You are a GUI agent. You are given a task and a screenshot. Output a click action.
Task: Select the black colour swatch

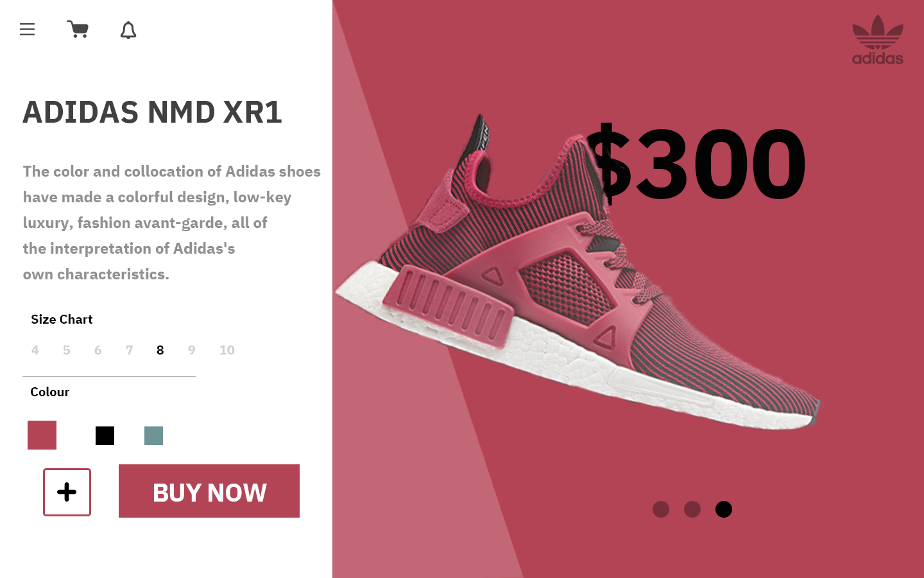(105, 435)
